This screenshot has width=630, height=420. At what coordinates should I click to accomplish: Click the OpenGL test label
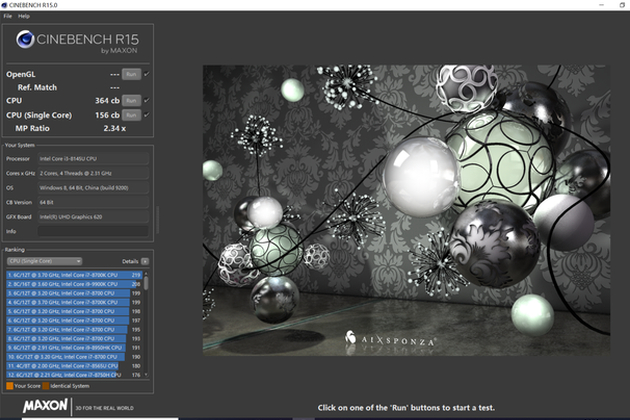(x=20, y=74)
